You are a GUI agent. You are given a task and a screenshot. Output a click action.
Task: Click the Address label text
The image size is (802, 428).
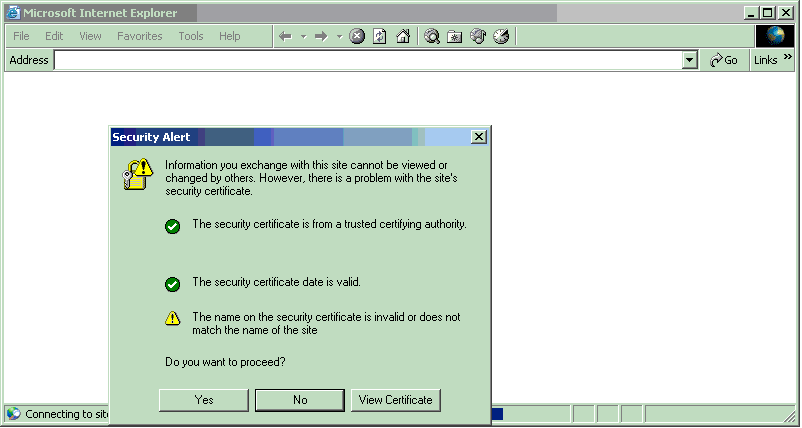29,60
